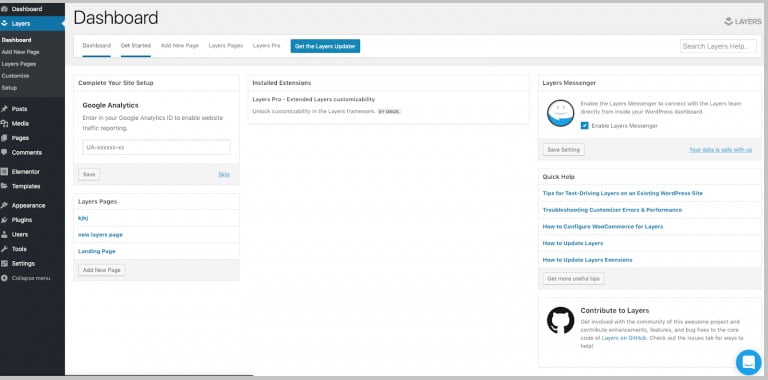Open Setup in sidebar submenu
This screenshot has height=380, width=768.
9,88
